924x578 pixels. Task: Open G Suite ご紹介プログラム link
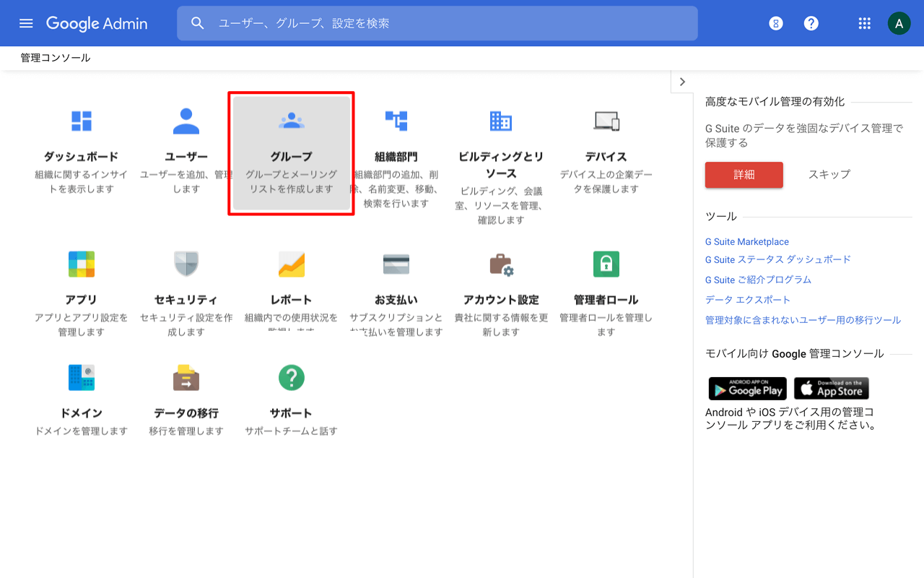758,280
